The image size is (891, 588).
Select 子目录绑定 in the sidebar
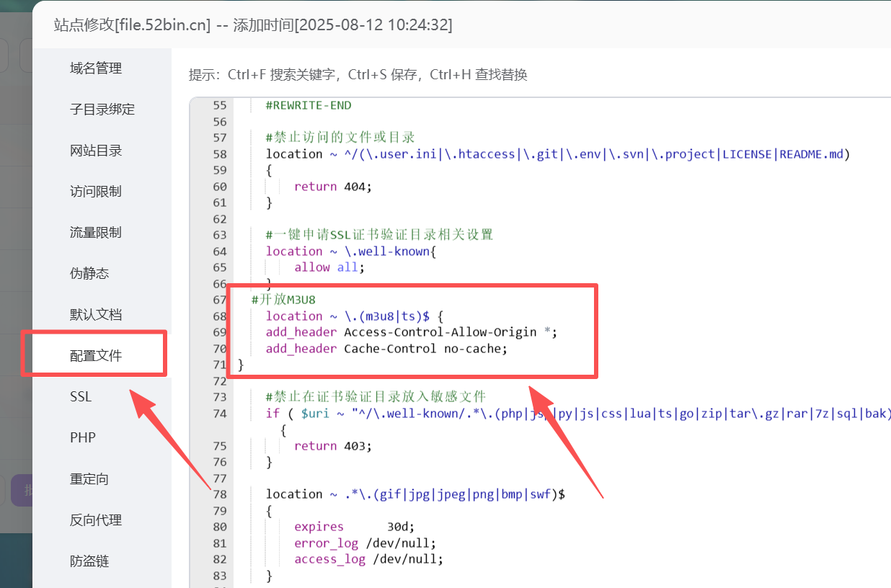102,110
